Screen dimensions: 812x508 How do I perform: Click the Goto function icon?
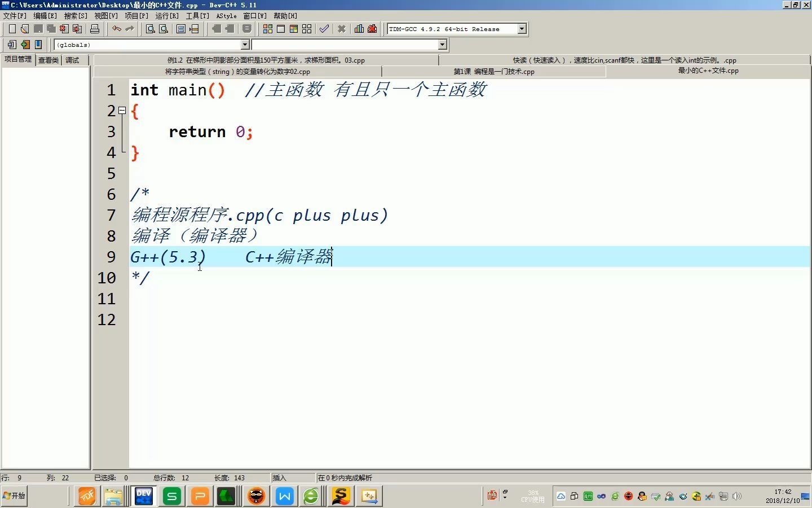(x=181, y=29)
